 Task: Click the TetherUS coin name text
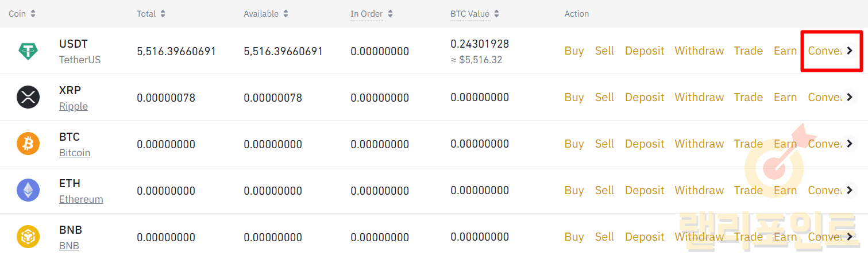(x=80, y=60)
